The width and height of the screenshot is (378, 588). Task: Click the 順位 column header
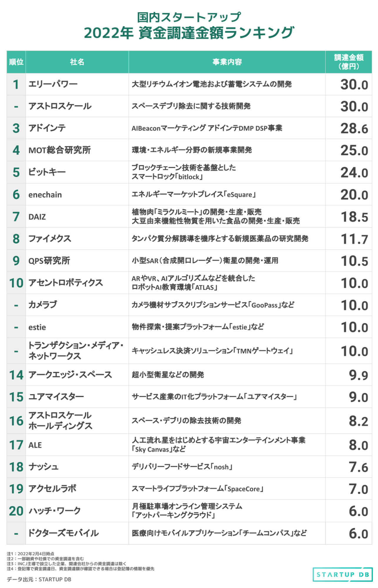coord(16,62)
